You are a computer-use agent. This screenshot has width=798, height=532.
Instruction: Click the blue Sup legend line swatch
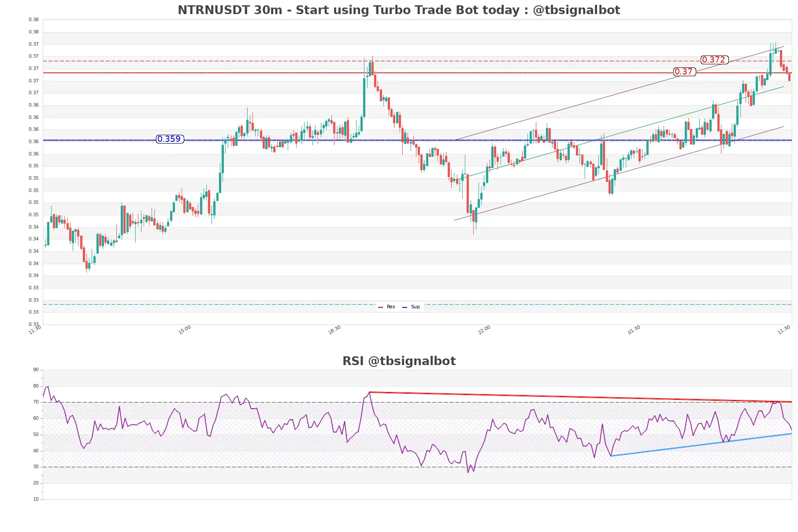click(x=405, y=307)
